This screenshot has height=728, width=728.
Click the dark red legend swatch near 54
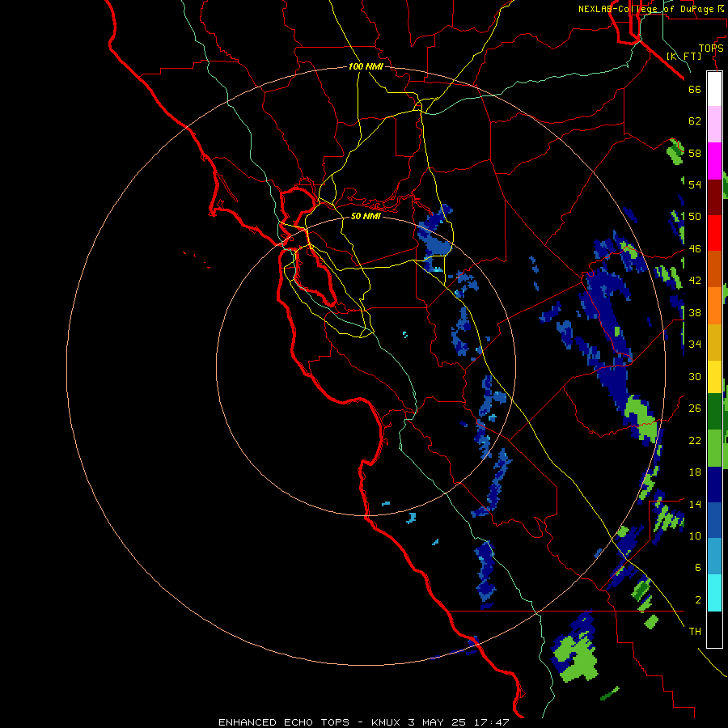coord(714,197)
